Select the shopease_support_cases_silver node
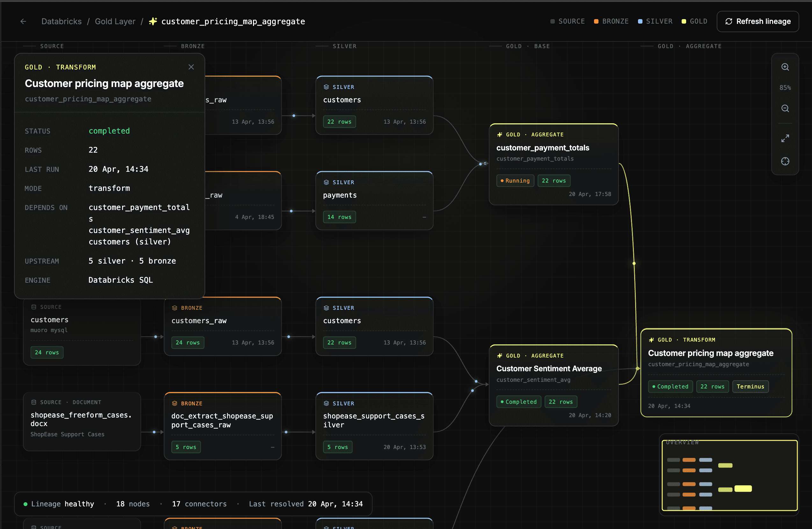812x529 pixels. (374, 426)
